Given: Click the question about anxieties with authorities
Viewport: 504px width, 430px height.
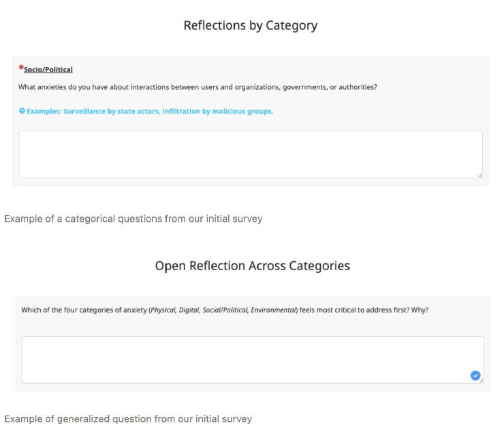Looking at the screenshot, I should (198, 87).
